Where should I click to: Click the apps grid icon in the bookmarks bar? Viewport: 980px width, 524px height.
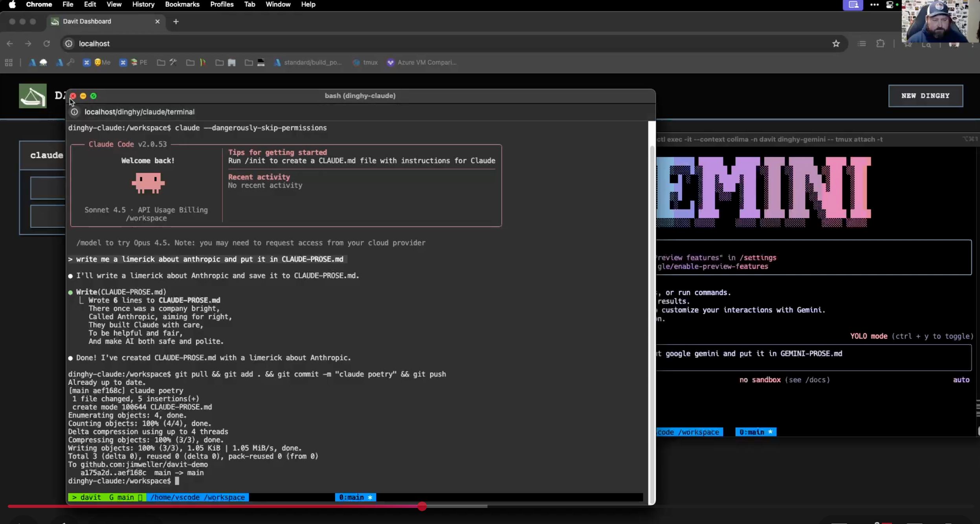pyautogui.click(x=9, y=62)
